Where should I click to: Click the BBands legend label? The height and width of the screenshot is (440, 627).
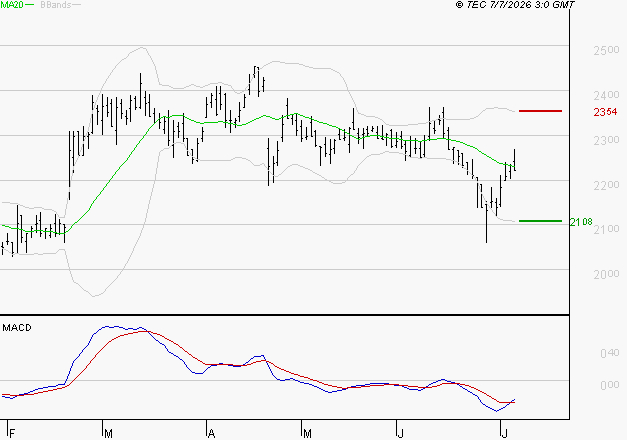pos(56,5)
